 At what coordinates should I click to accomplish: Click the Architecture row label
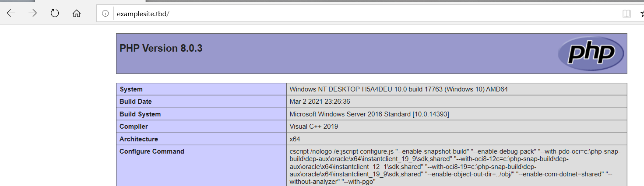pyautogui.click(x=139, y=139)
